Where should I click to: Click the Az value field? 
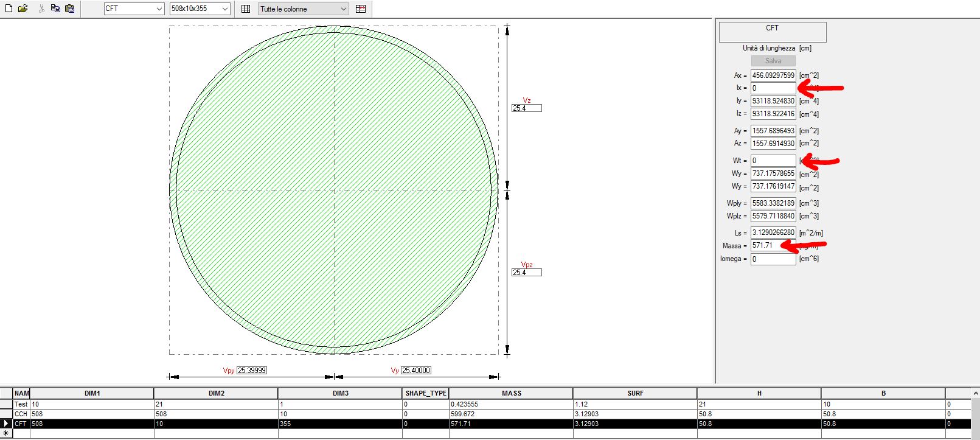tap(773, 144)
